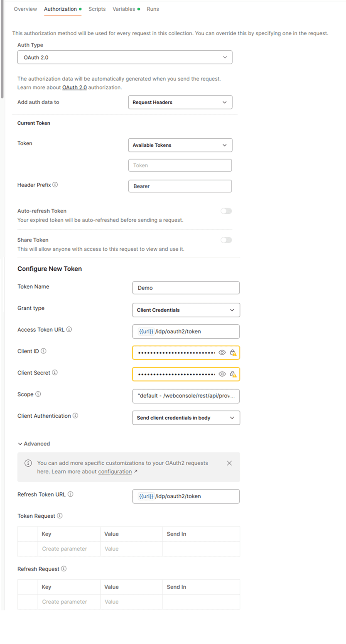Open the Variables tab
This screenshot has height=644, width=346.
click(124, 9)
